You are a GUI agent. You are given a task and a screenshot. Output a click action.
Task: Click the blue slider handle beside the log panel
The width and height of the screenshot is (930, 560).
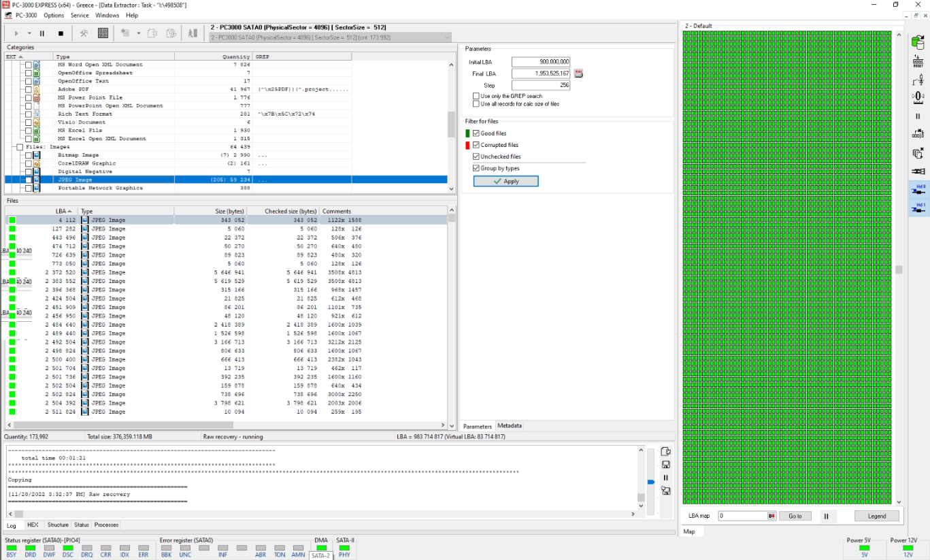coord(651,482)
